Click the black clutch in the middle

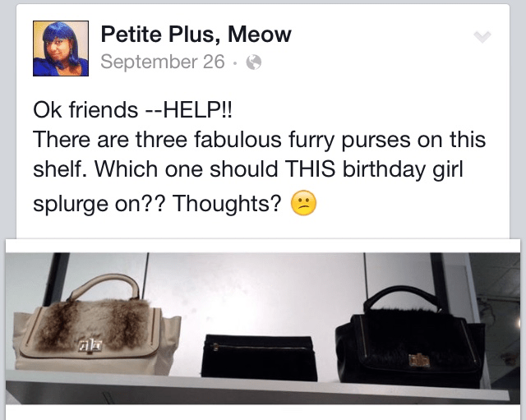[259, 358]
